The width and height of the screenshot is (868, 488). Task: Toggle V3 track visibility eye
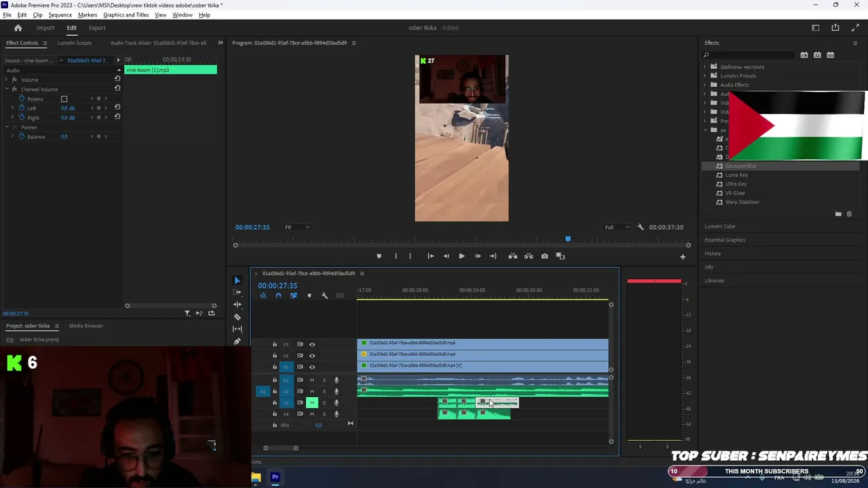(312, 344)
